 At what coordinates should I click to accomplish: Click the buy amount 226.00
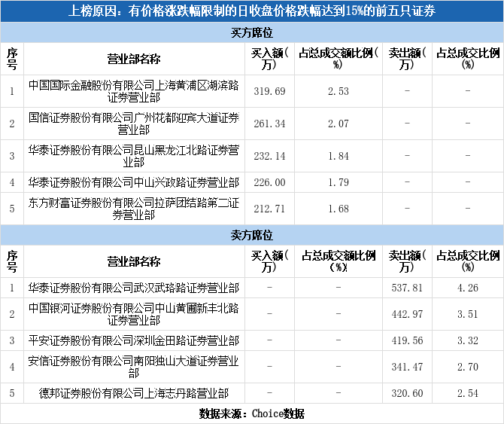coord(269,182)
